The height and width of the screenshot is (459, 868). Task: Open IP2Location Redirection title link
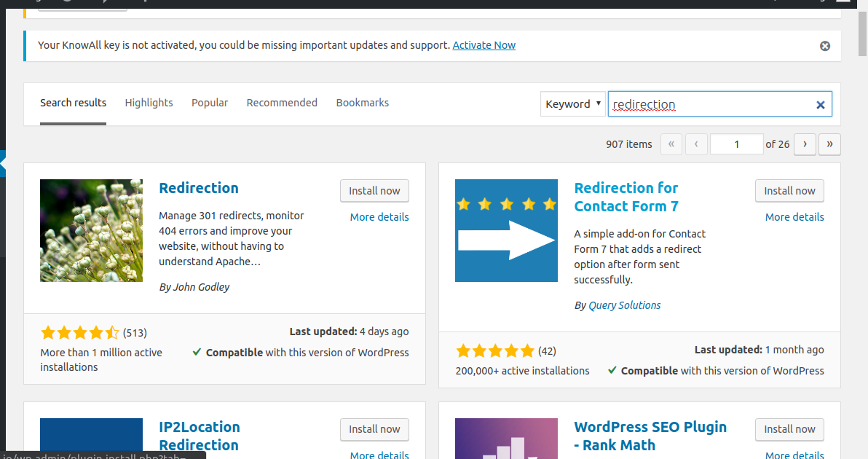click(x=200, y=436)
